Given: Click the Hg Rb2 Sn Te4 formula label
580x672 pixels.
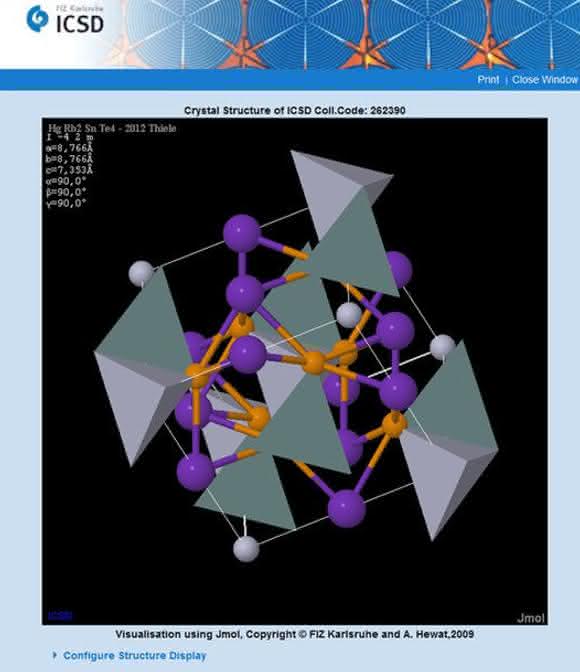Looking at the screenshot, I should tap(112, 128).
